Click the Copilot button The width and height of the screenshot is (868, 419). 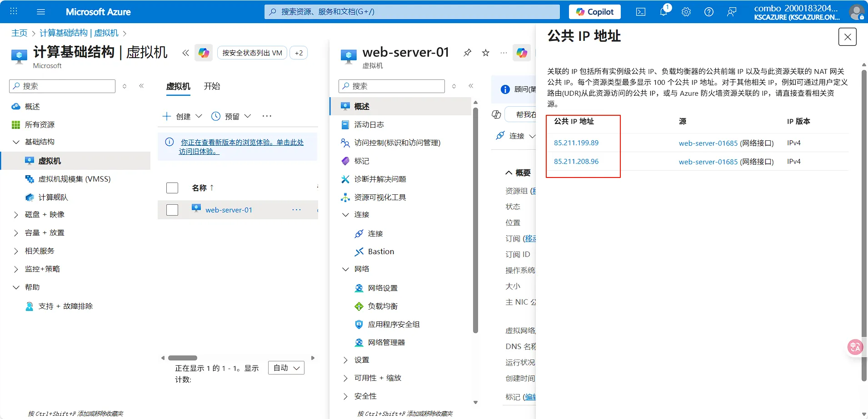(594, 12)
